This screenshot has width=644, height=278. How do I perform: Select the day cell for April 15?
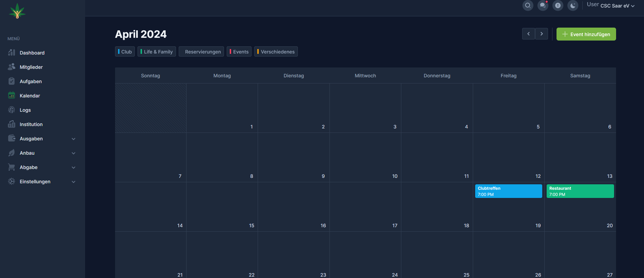pos(222,207)
